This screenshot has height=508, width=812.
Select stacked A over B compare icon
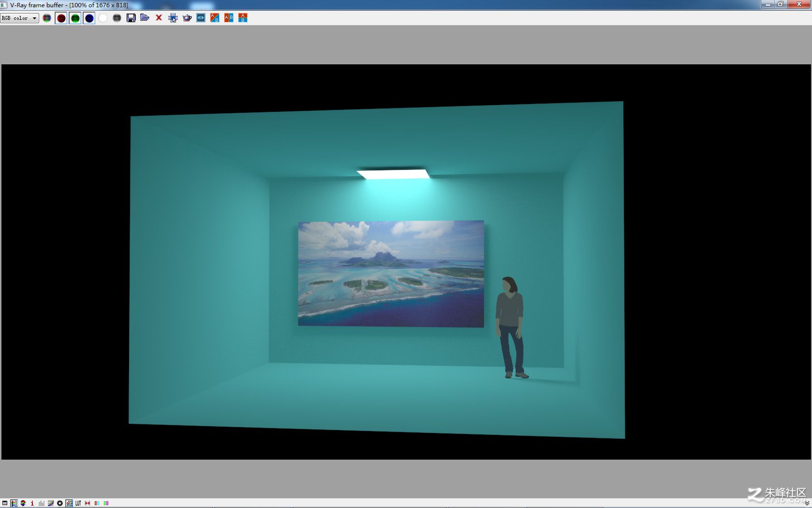[243, 18]
